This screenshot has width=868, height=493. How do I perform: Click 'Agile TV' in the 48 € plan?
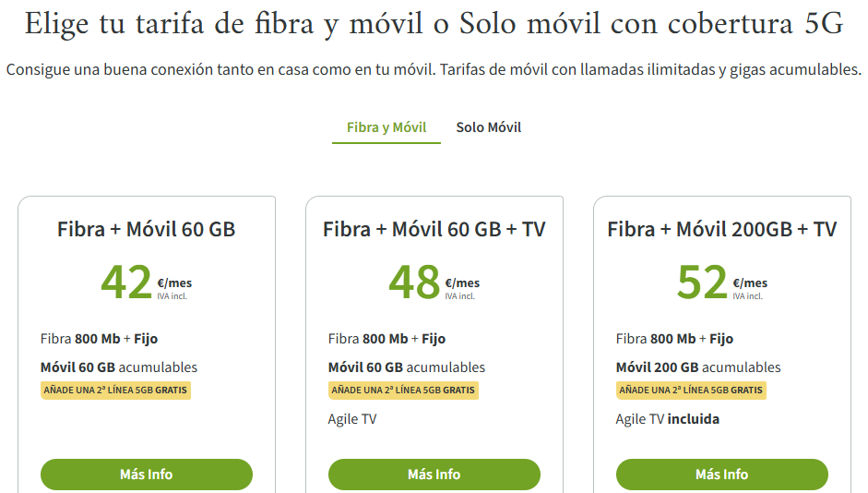[352, 419]
